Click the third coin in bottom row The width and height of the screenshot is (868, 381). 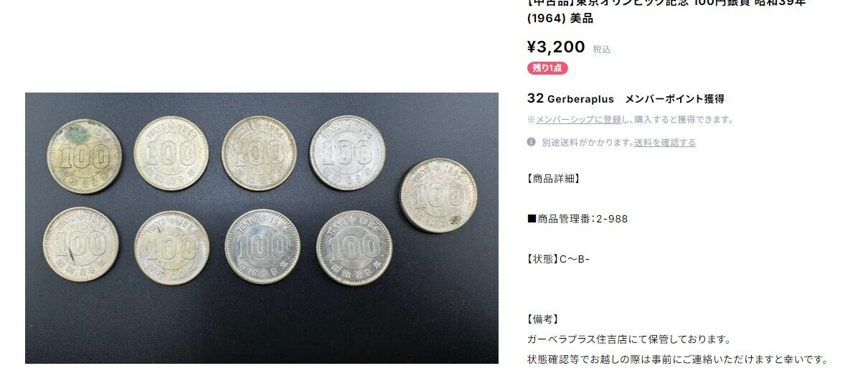(263, 246)
